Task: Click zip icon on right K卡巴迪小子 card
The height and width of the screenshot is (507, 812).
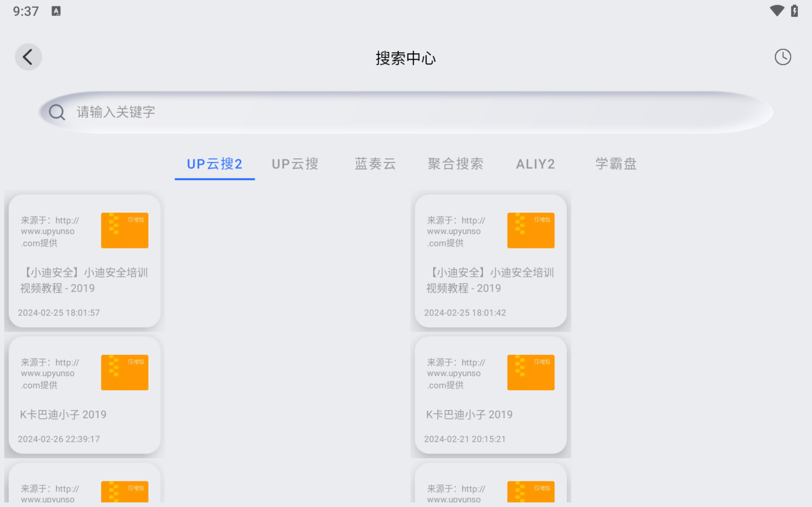Action: [531, 372]
